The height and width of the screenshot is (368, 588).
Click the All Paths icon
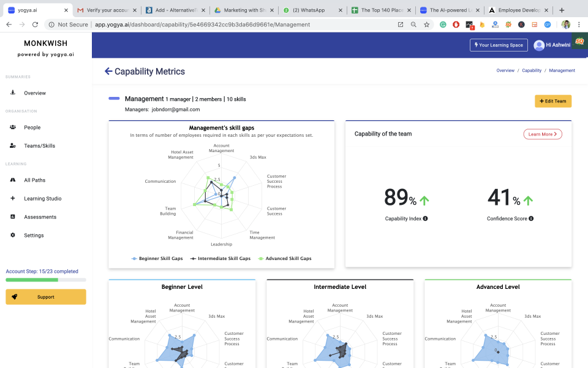(13, 180)
